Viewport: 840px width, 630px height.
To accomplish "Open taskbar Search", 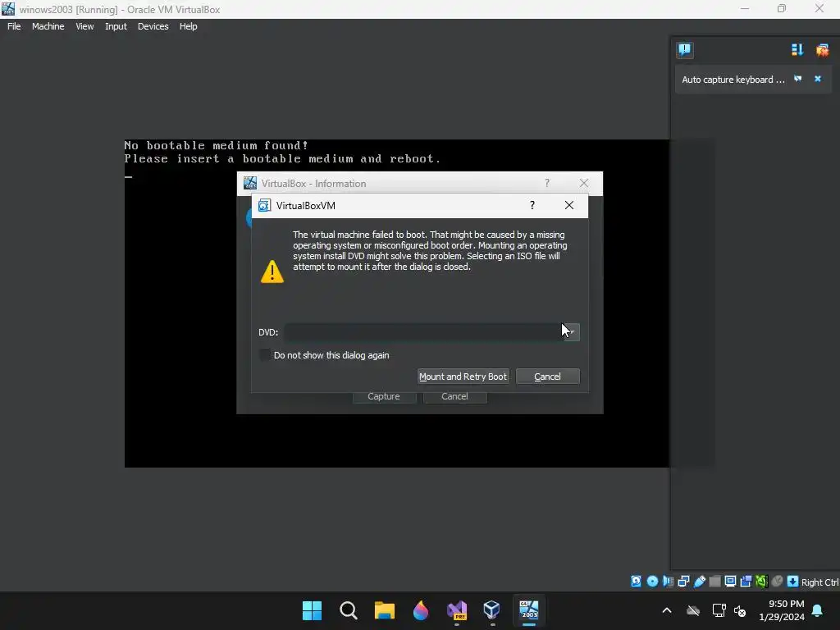I will click(x=348, y=610).
